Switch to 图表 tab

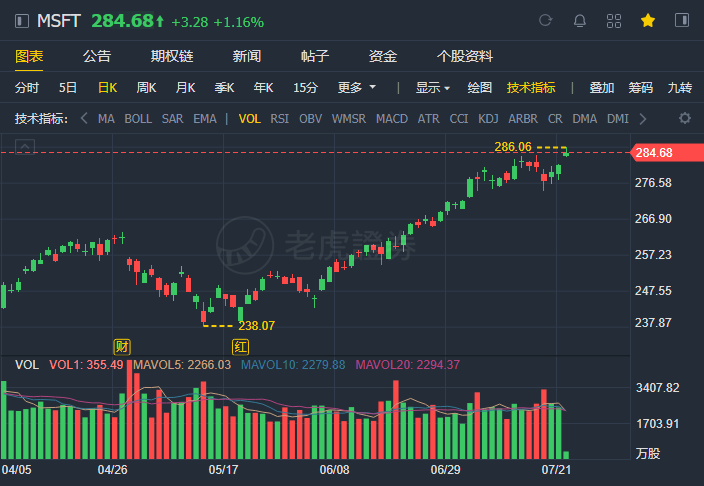[29, 57]
